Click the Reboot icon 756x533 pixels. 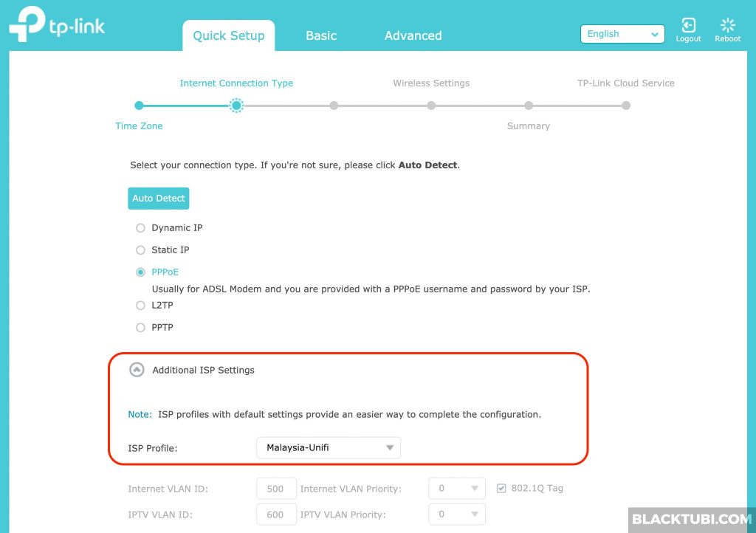click(727, 27)
